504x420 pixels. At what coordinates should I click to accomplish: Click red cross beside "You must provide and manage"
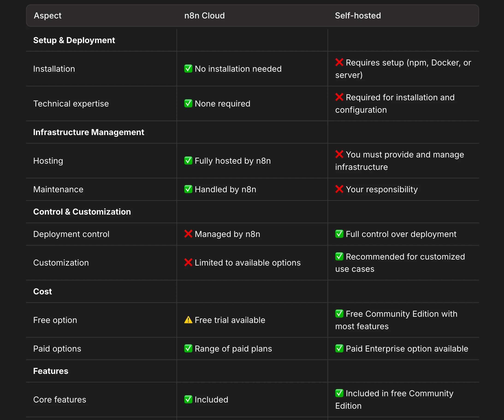[x=339, y=154]
